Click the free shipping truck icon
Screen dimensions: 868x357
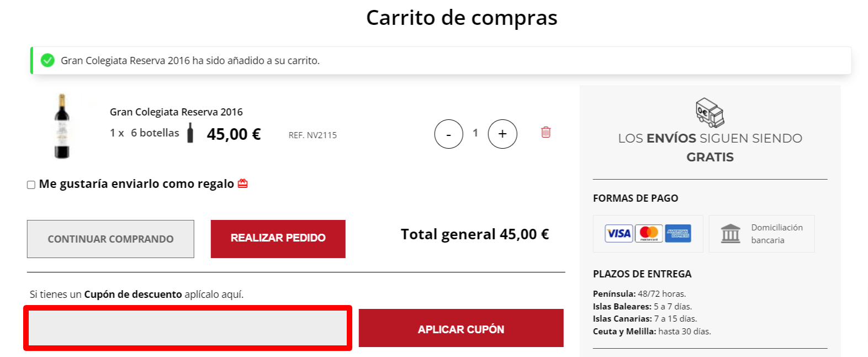point(710,113)
